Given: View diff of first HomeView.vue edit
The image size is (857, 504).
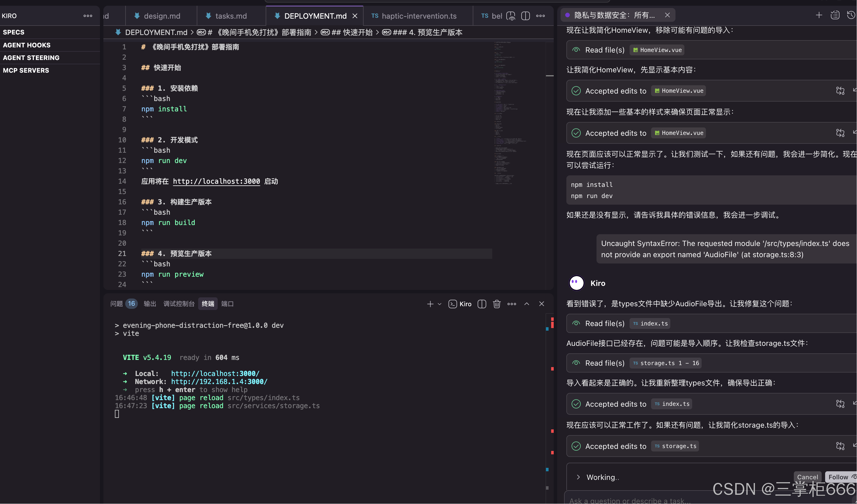Looking at the screenshot, I should tap(840, 91).
